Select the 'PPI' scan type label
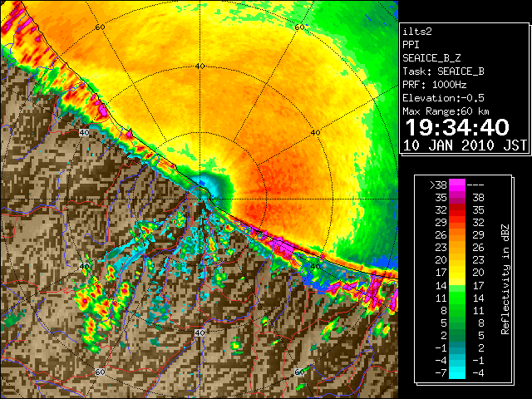Image resolution: width=532 pixels, height=399 pixels. pyautogui.click(x=411, y=45)
